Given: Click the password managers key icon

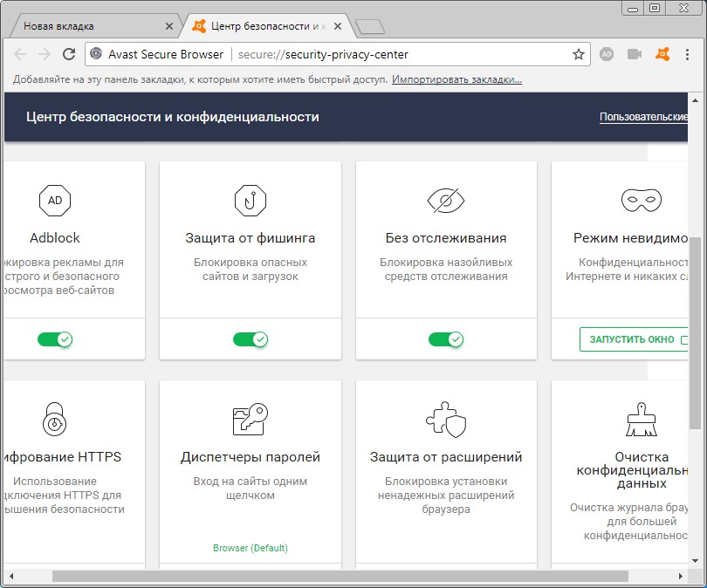Looking at the screenshot, I should 251,419.
